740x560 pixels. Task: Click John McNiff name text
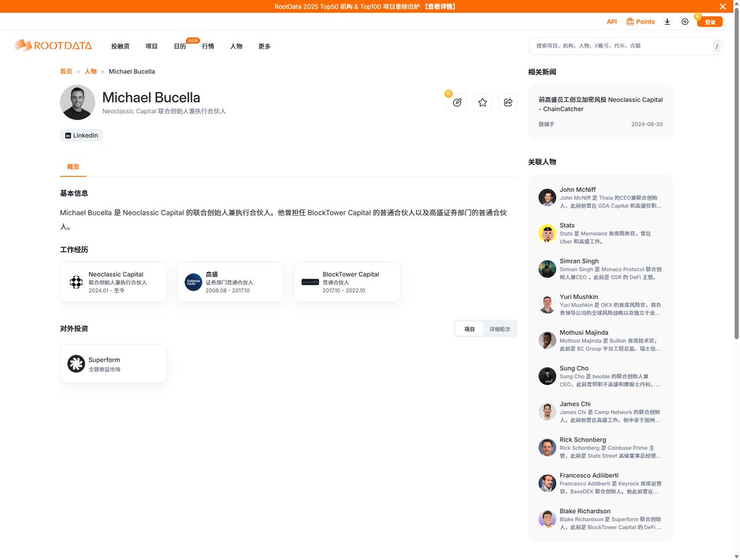point(578,190)
